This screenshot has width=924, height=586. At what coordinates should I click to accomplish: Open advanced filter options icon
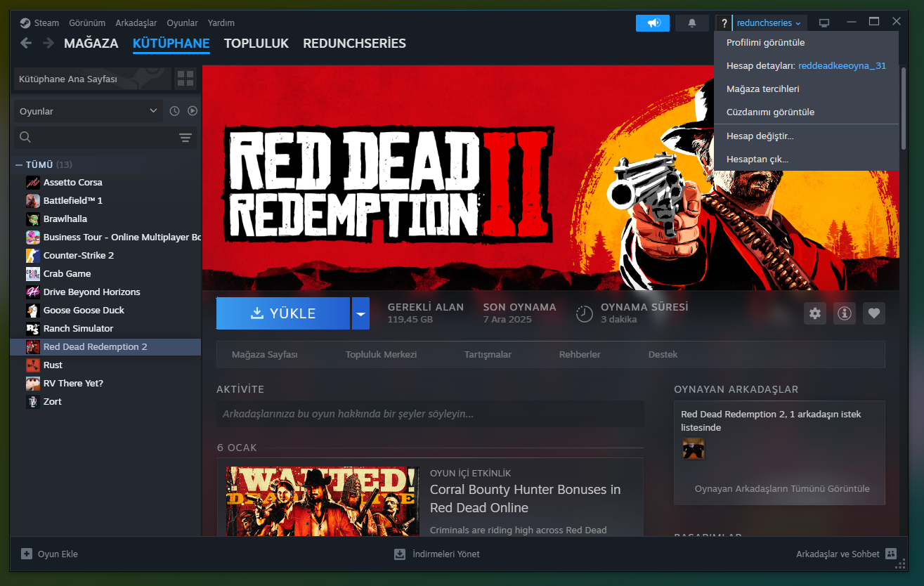(186, 138)
